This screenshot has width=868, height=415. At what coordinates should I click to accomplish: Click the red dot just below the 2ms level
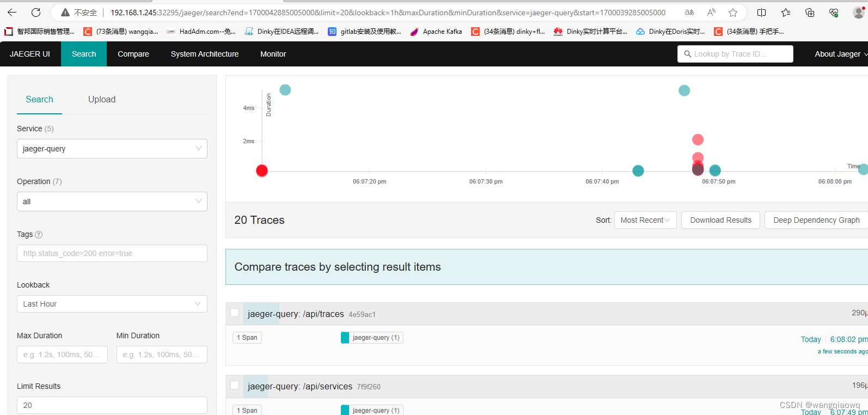pos(698,158)
